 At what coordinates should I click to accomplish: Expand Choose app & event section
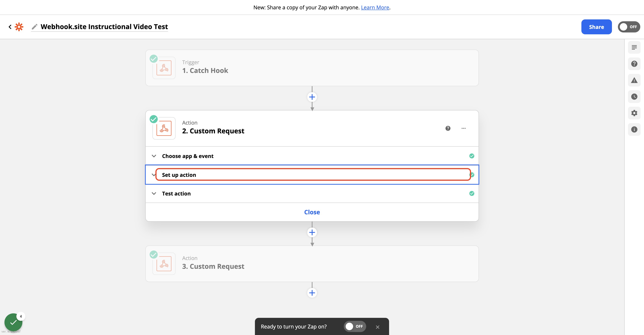pos(312,156)
